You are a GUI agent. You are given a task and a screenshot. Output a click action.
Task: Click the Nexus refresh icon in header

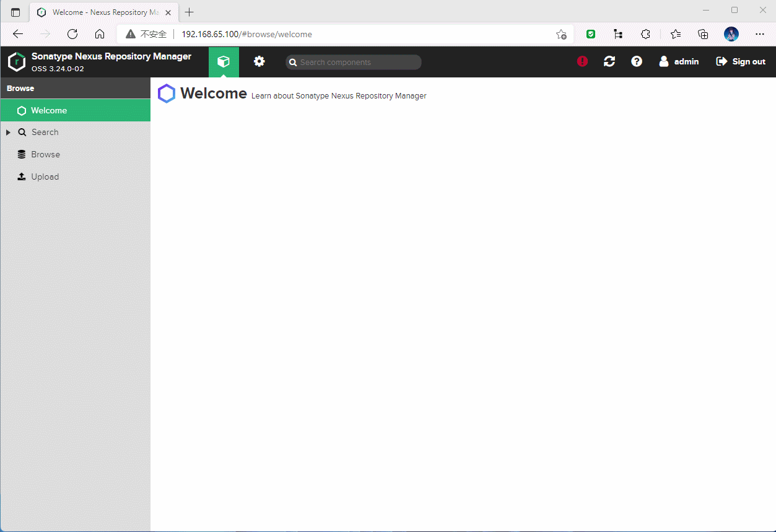tap(609, 61)
